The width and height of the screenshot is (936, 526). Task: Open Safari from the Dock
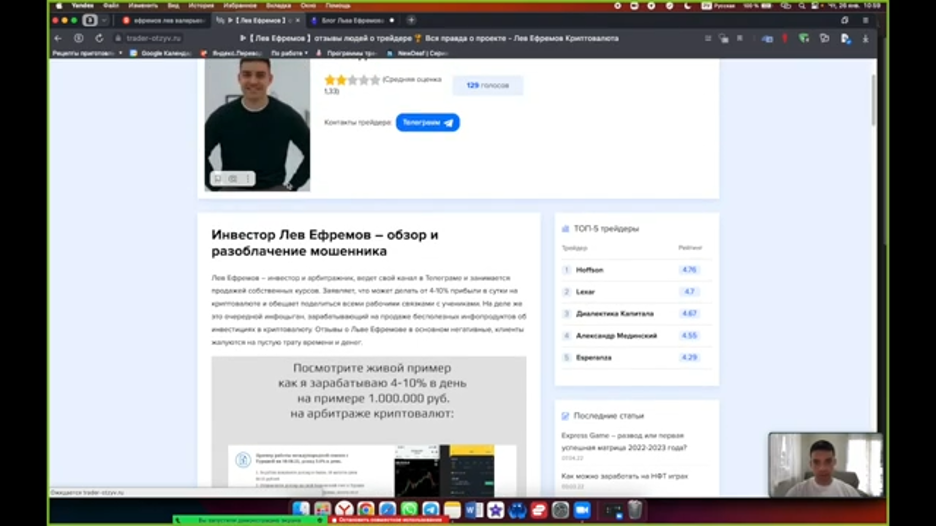point(387,509)
